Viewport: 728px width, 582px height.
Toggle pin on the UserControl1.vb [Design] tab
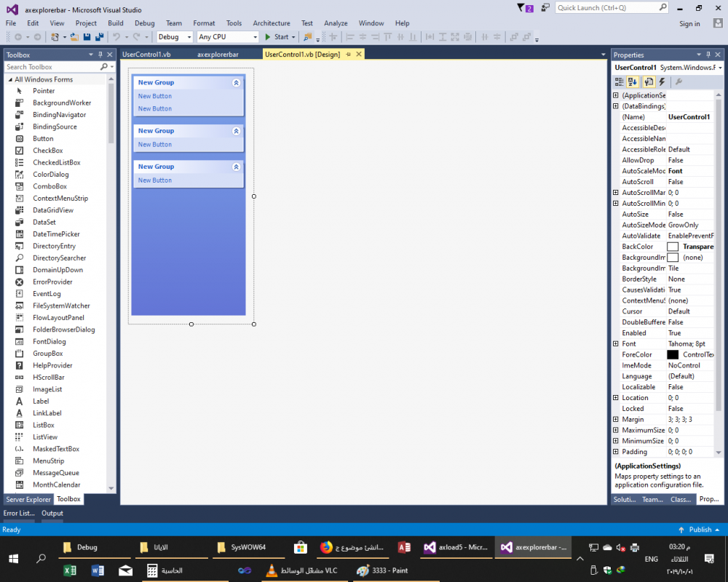[x=348, y=55]
